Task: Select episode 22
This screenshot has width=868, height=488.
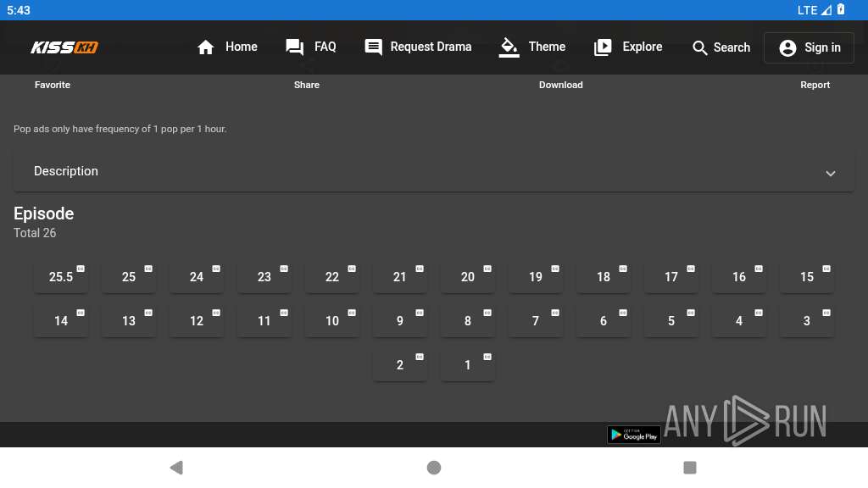Action: pos(332,277)
